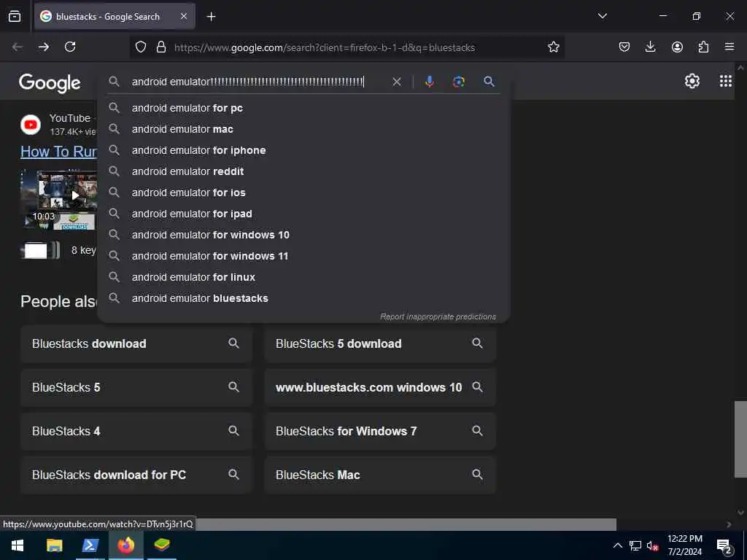Open extensions puzzle icon
Image resolution: width=747 pixels, height=560 pixels.
point(703,47)
